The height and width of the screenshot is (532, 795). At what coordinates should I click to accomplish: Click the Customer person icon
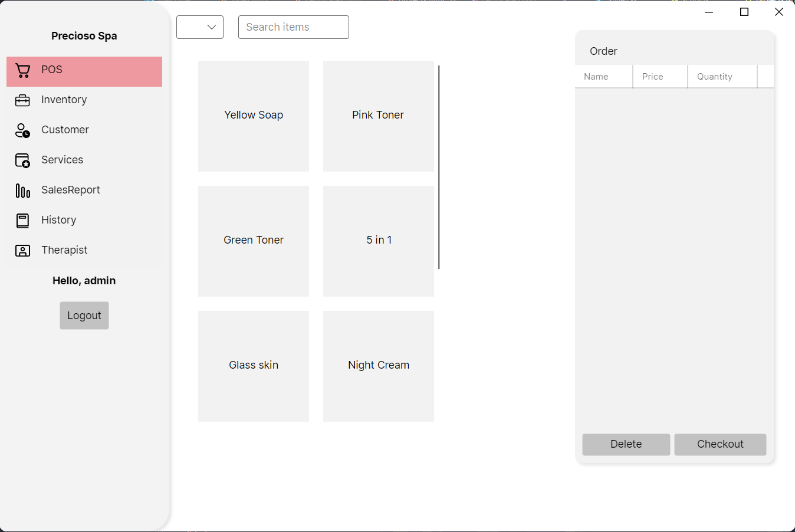[x=22, y=131]
